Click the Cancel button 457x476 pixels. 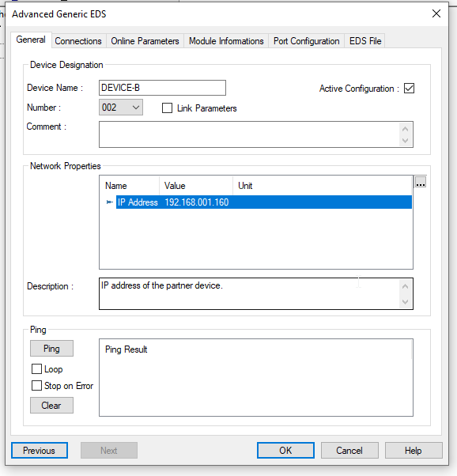click(349, 451)
